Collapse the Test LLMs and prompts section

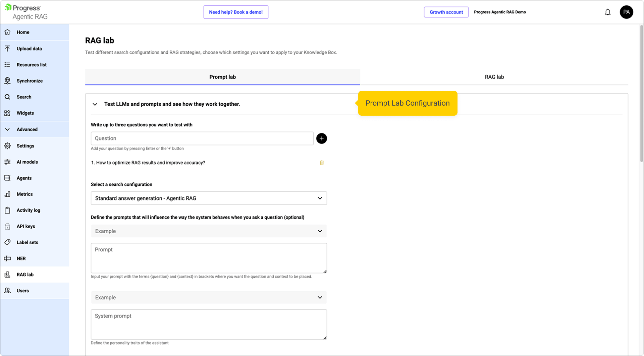[x=95, y=104]
